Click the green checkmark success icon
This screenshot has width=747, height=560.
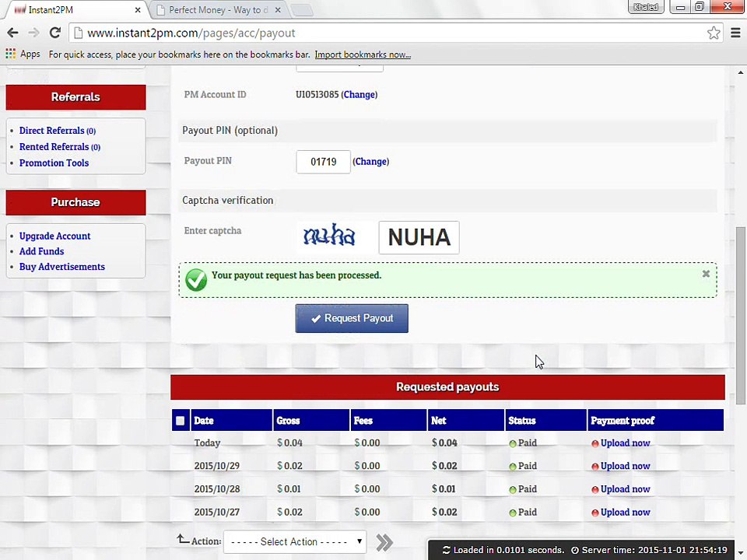[196, 280]
